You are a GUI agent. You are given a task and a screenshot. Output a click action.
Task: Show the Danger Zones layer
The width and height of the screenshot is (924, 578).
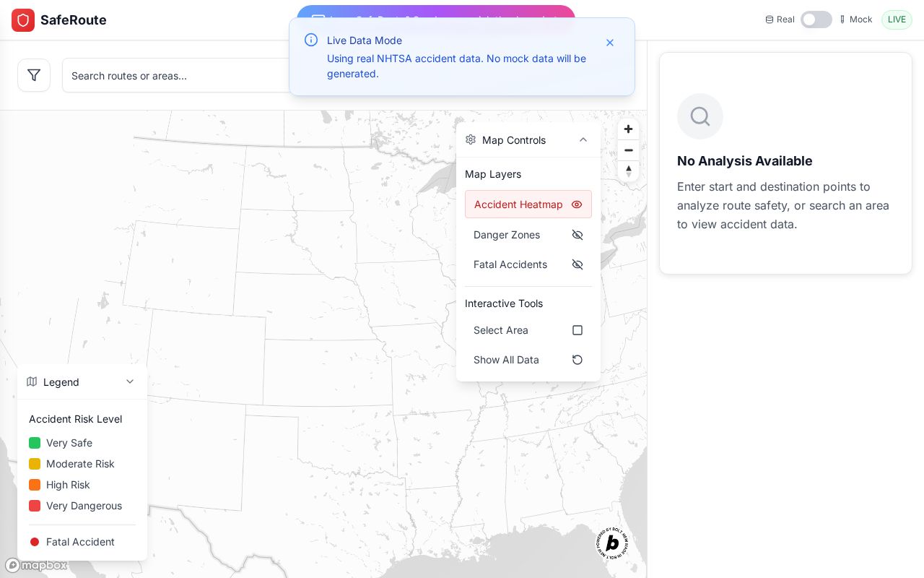528,235
